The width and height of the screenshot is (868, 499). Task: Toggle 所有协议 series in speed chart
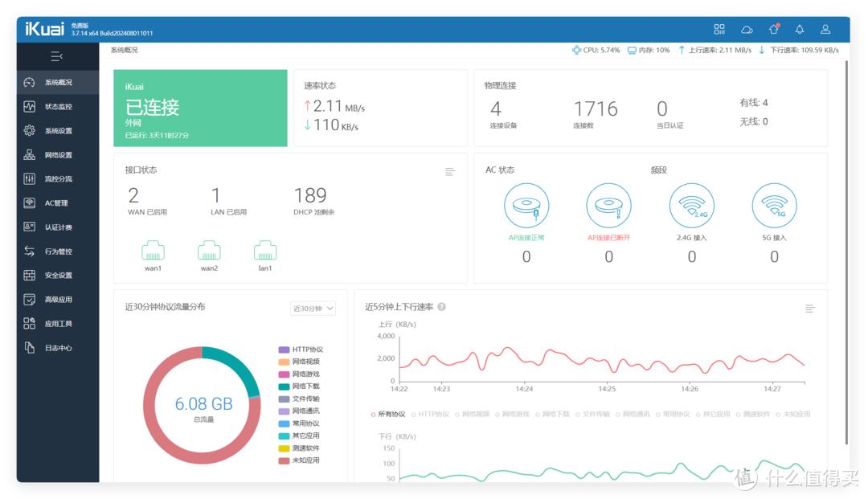click(x=389, y=414)
